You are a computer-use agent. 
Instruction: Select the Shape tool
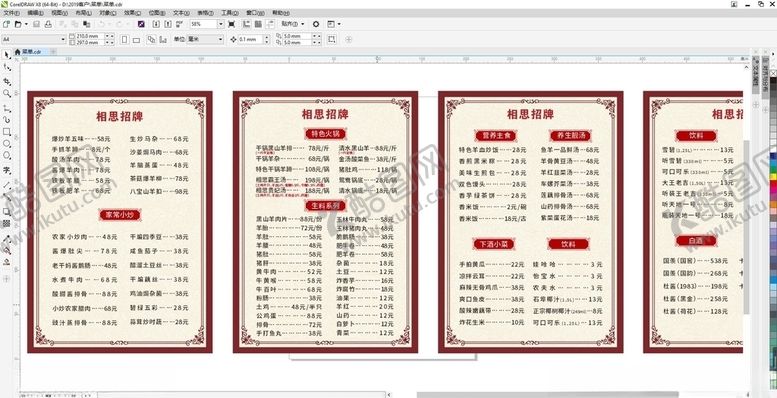click(x=6, y=67)
